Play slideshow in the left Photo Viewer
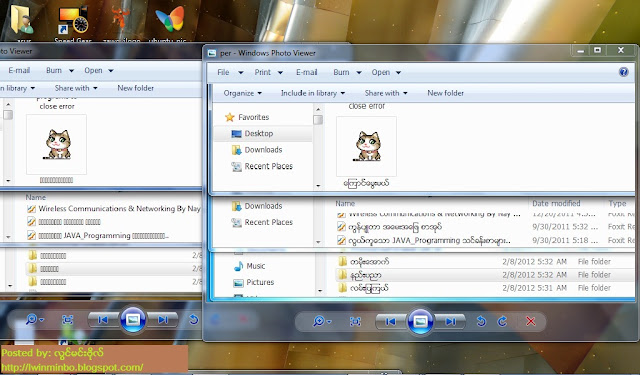 (133, 319)
